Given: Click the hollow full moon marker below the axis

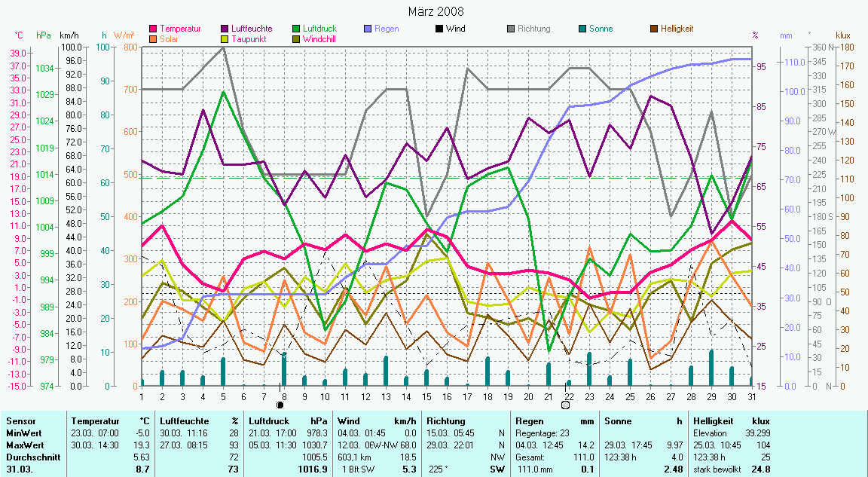Looking at the screenshot, I should 565,405.
